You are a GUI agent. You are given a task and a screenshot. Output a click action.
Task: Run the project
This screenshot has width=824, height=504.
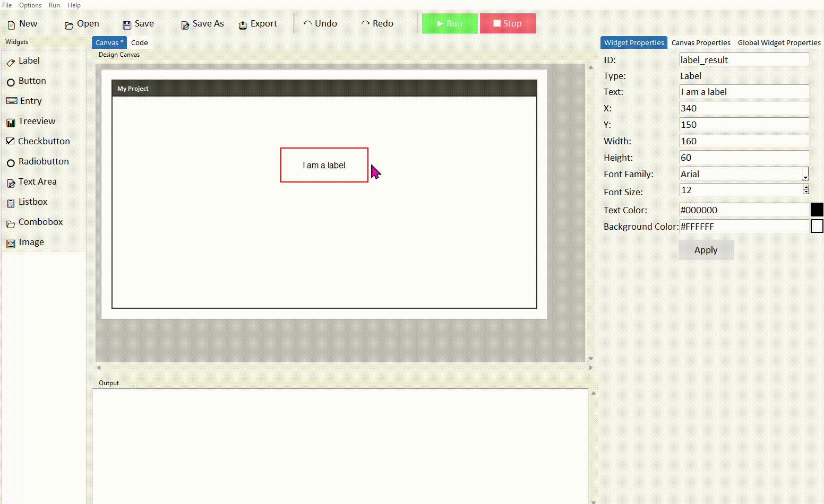pyautogui.click(x=449, y=23)
